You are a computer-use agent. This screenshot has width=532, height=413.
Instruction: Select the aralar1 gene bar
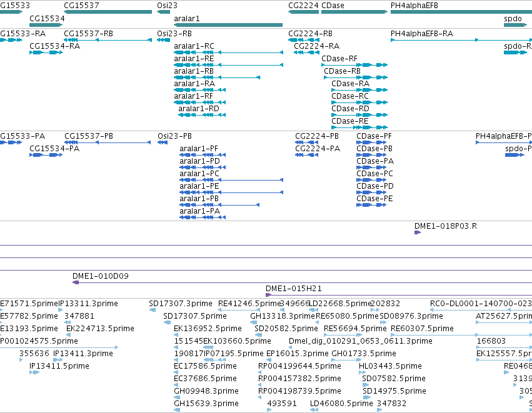pos(228,25)
